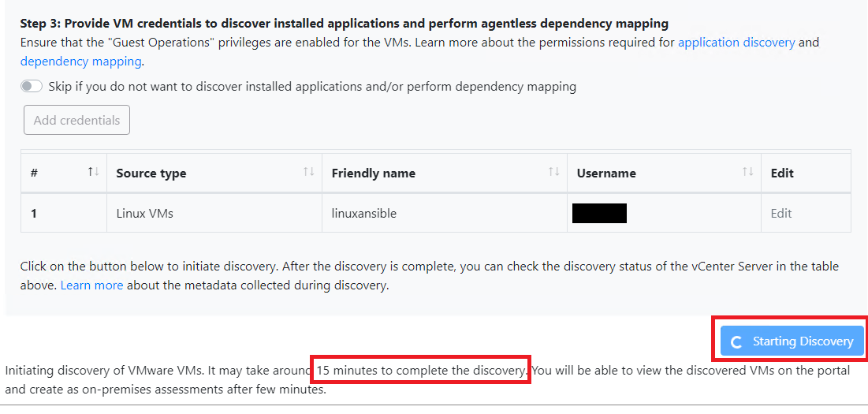Click the Add credentials button
Viewport: 868px width, 414px height.
coord(76,120)
